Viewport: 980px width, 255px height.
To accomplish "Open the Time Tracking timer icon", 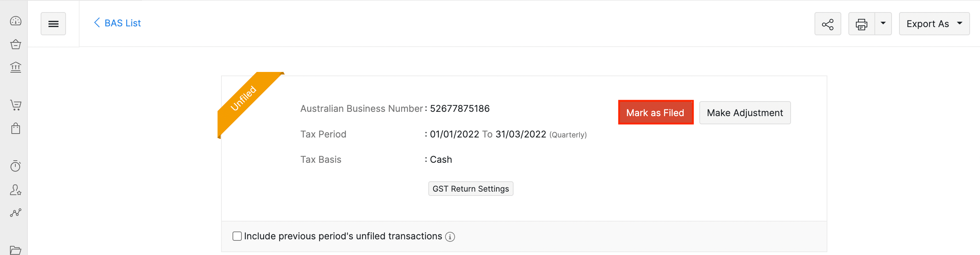I will [15, 166].
